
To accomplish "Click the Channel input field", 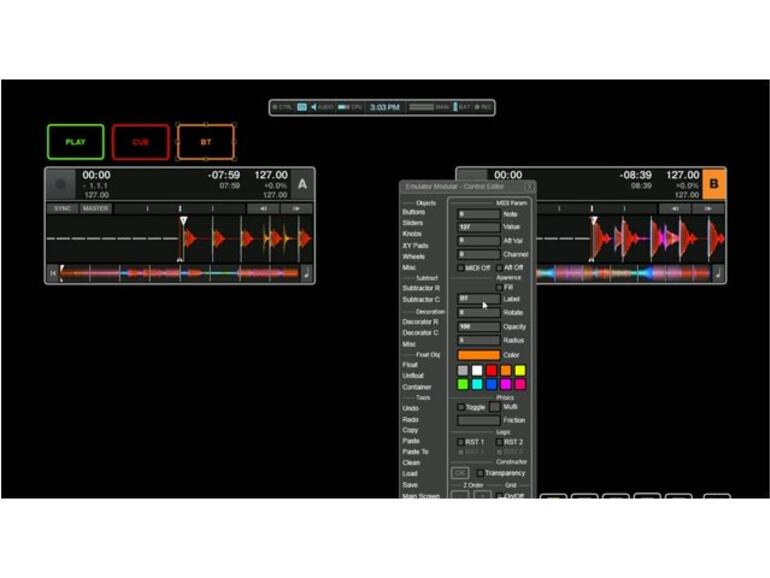I will click(x=478, y=254).
